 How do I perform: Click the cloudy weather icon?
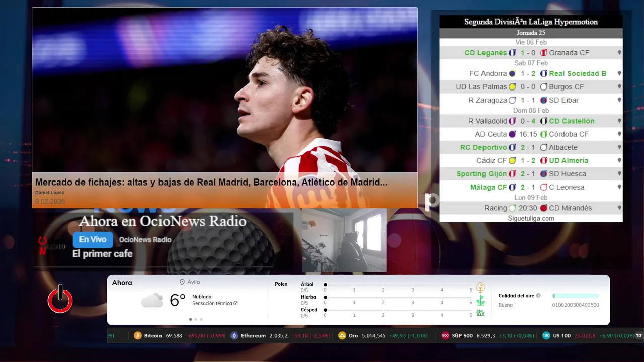[152, 301]
